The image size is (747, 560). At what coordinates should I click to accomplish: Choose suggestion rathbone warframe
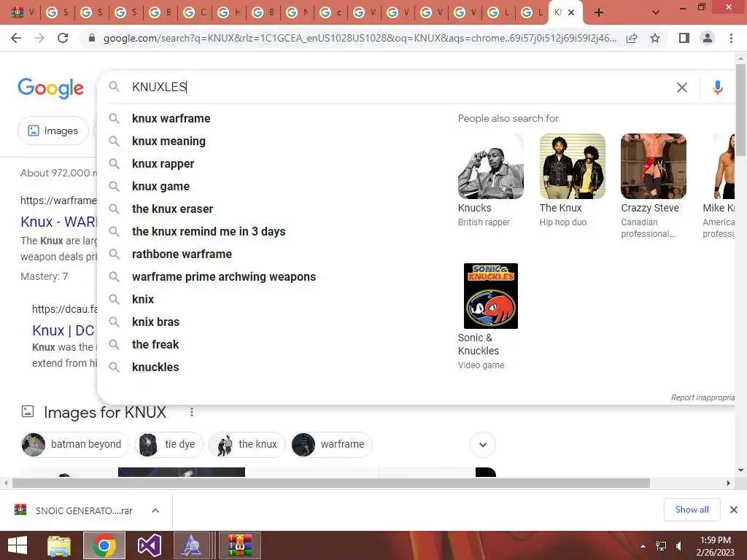[x=182, y=254]
